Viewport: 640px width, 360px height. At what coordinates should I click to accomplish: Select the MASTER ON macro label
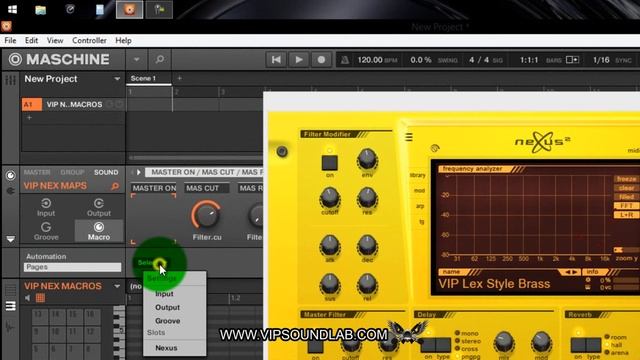154,188
